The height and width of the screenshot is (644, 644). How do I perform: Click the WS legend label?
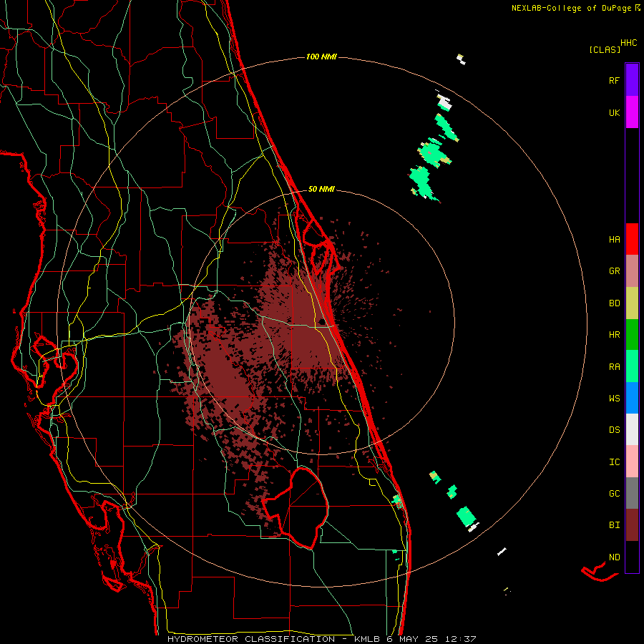point(615,399)
